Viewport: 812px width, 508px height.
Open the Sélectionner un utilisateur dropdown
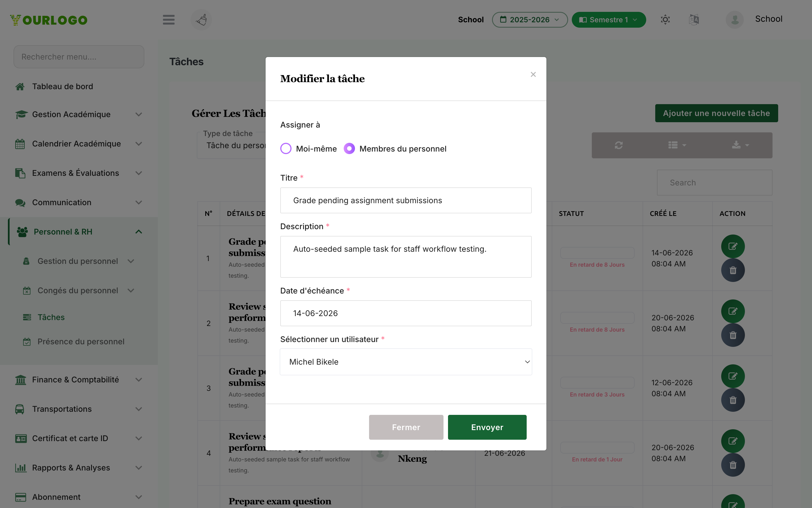[x=406, y=362]
